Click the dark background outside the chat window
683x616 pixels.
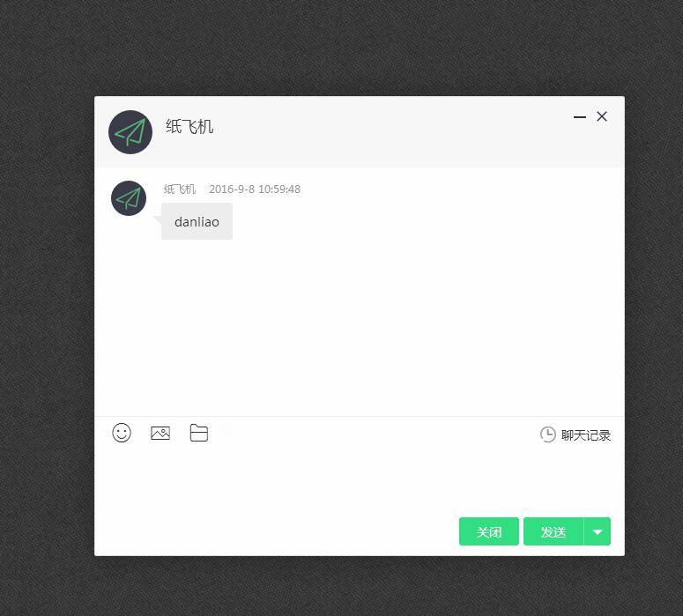[x=340, y=48]
